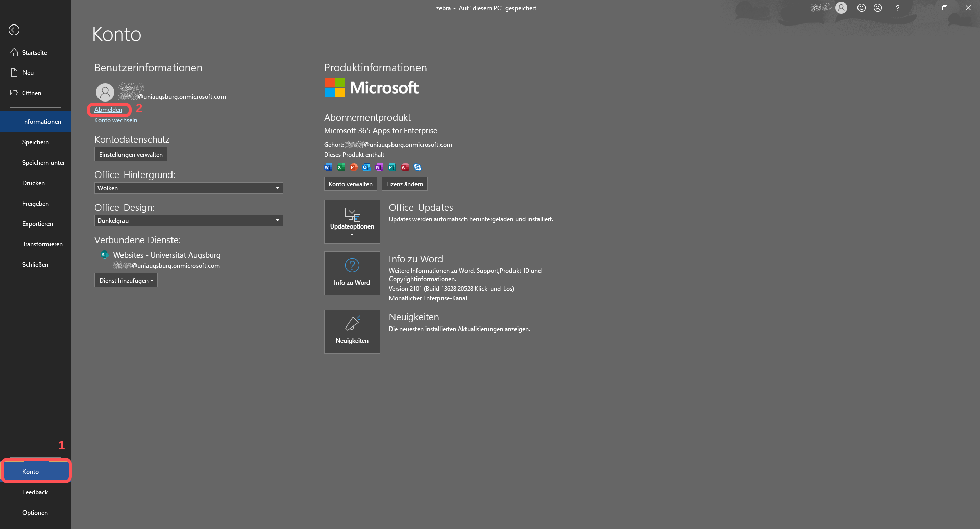This screenshot has width=980, height=529.
Task: Open Optionen settings
Action: [36, 513]
